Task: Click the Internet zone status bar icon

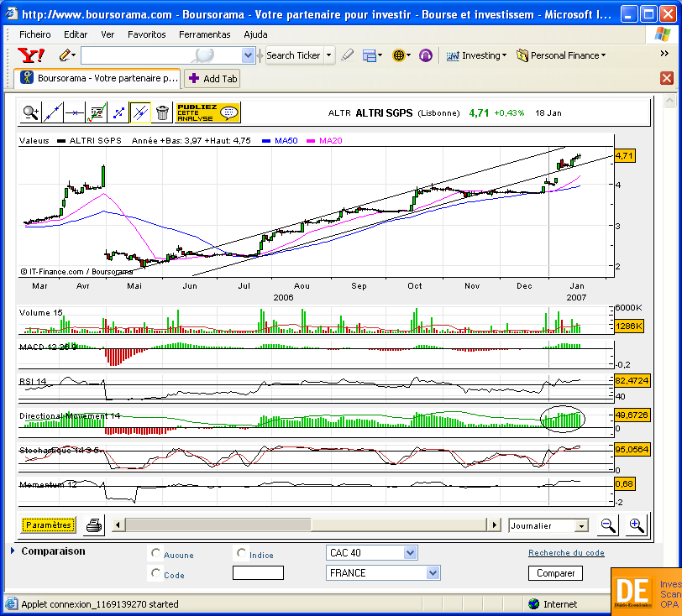Action: 533,603
